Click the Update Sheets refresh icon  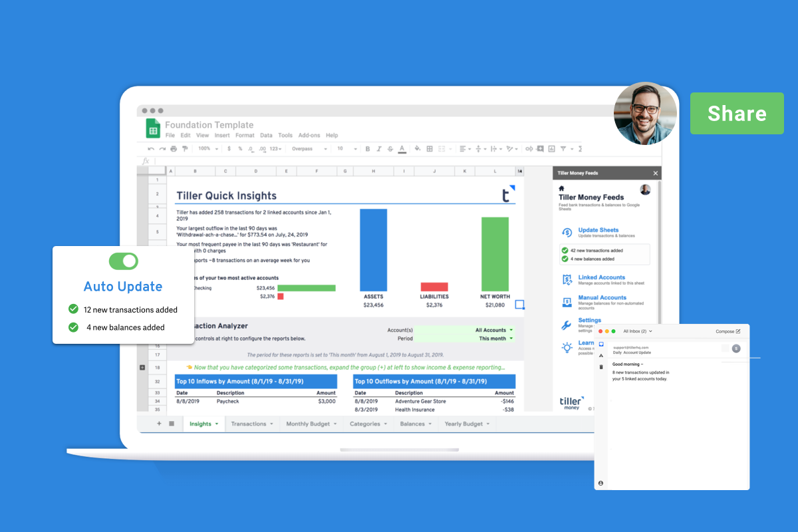click(x=567, y=233)
